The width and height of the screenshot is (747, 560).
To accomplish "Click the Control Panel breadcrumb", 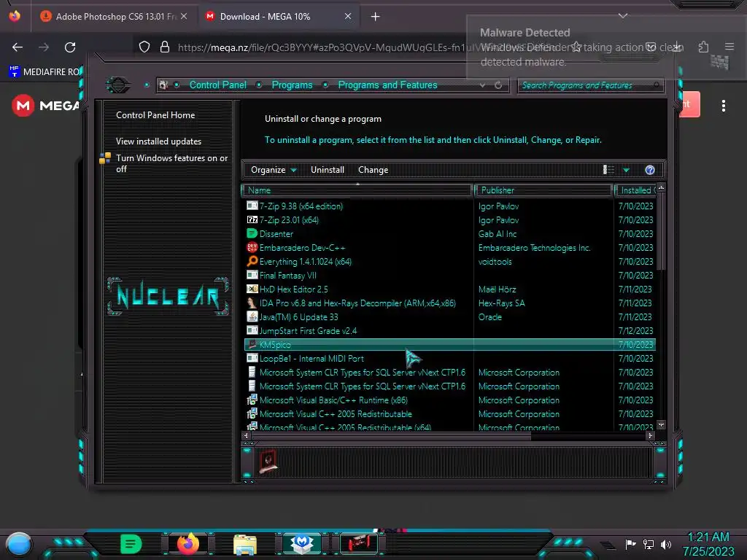I will (x=218, y=85).
